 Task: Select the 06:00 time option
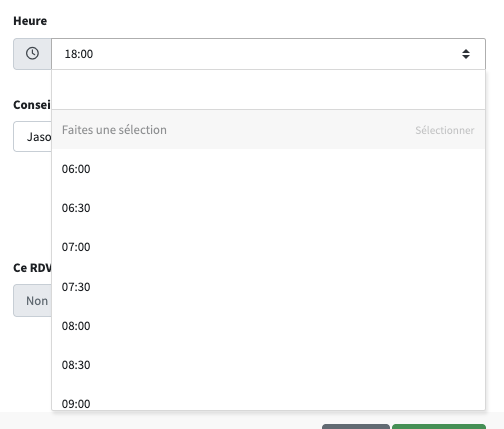pos(268,169)
